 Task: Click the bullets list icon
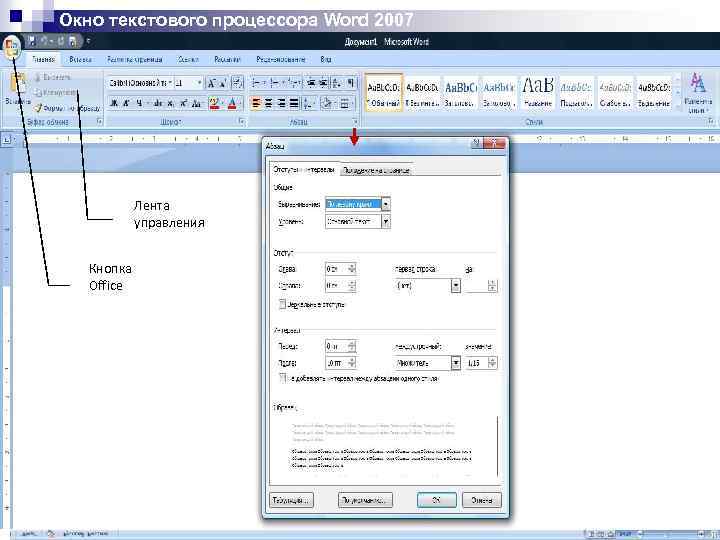(x=258, y=83)
